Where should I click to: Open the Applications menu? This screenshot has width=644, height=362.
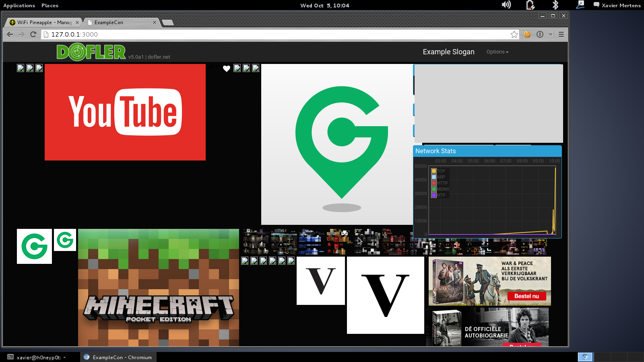[x=19, y=5]
